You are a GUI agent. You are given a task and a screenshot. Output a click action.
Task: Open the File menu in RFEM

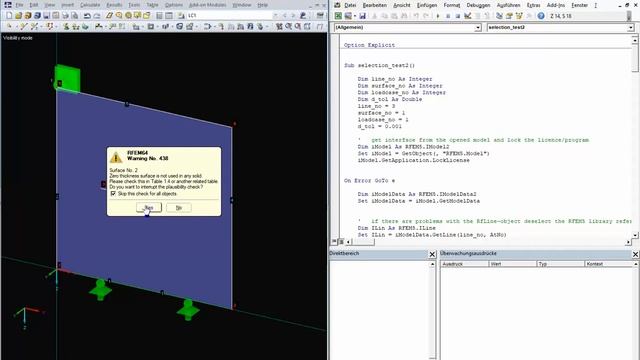click(19, 5)
